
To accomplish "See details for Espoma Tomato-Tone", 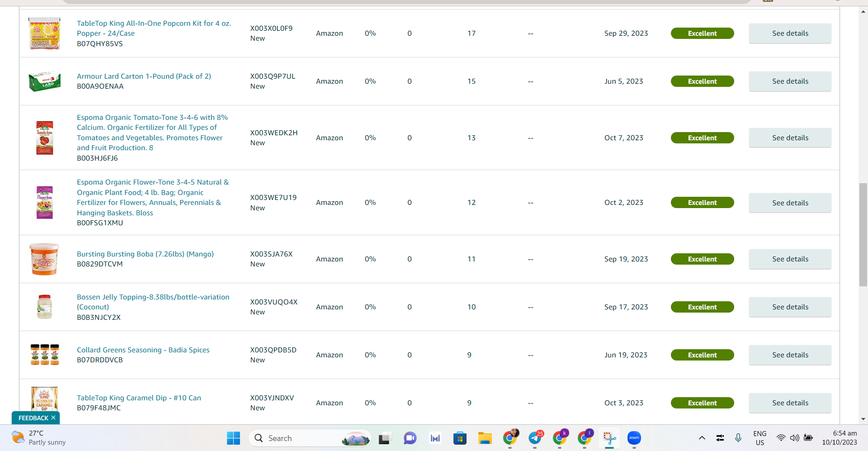I will [x=790, y=138].
